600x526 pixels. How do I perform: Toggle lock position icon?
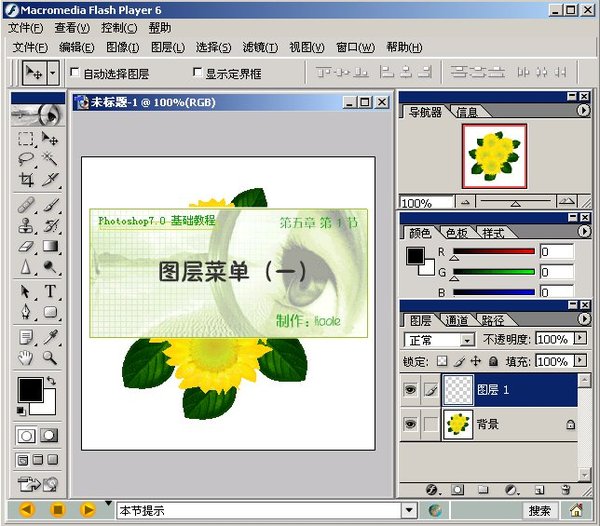coord(476,361)
